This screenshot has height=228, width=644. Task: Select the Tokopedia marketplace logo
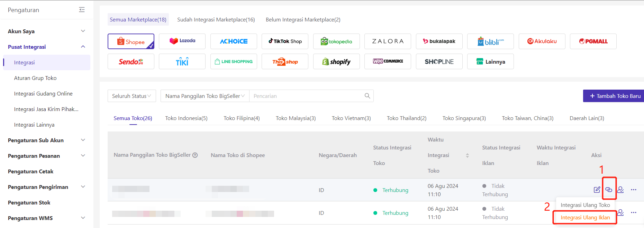point(336,41)
